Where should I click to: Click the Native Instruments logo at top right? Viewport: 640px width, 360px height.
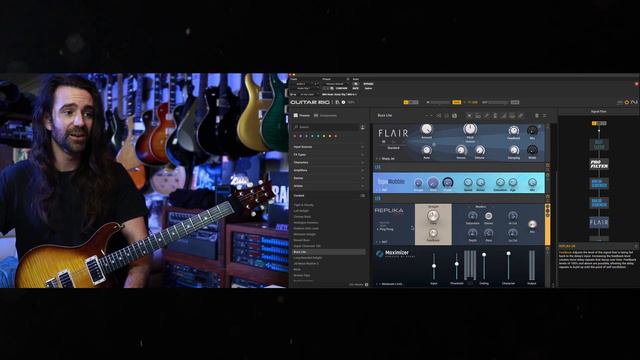click(634, 102)
